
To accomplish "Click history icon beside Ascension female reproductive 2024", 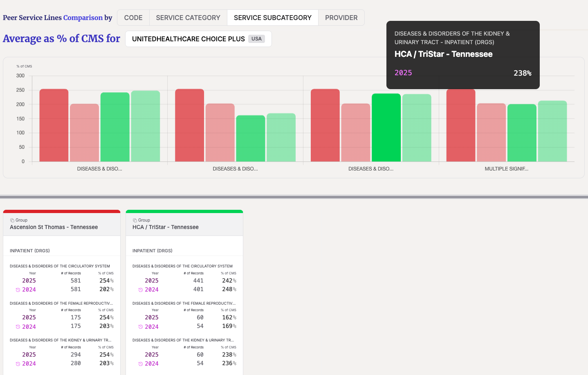I will point(18,327).
